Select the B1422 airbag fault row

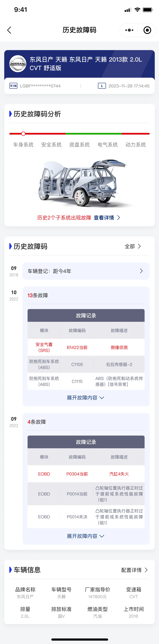point(86,347)
